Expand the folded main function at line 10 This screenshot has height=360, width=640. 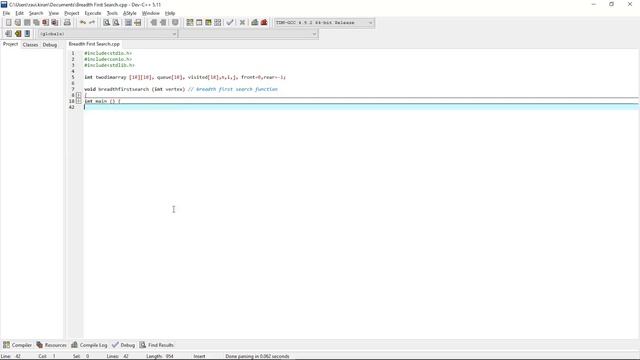click(x=78, y=101)
